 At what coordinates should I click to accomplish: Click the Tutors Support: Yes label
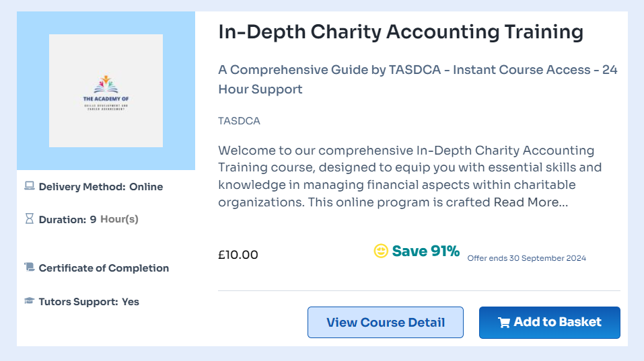pos(89,302)
